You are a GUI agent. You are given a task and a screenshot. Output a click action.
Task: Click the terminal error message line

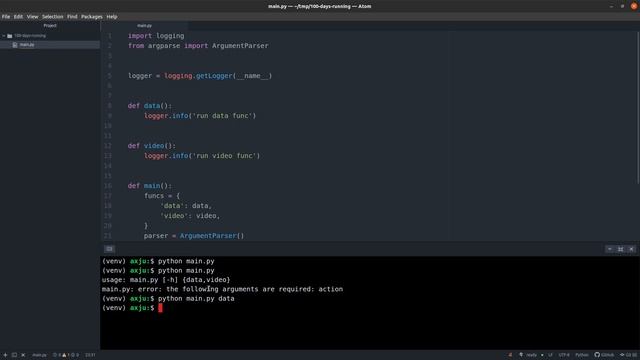coord(222,289)
